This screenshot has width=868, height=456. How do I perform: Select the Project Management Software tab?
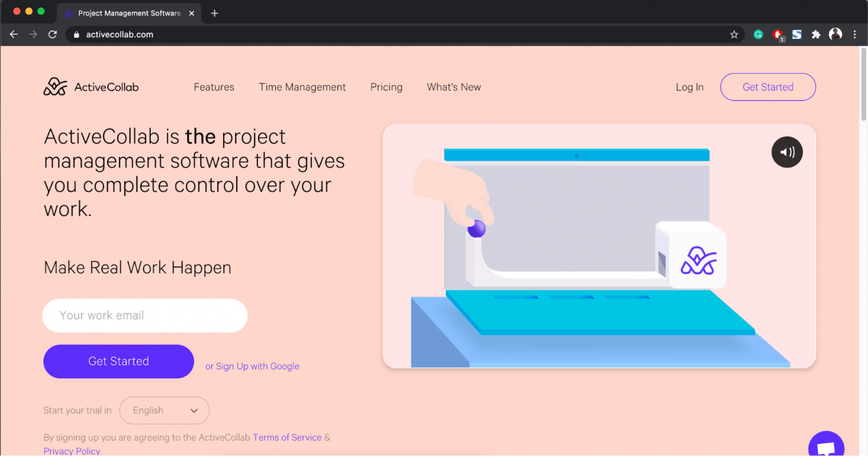pos(129,13)
